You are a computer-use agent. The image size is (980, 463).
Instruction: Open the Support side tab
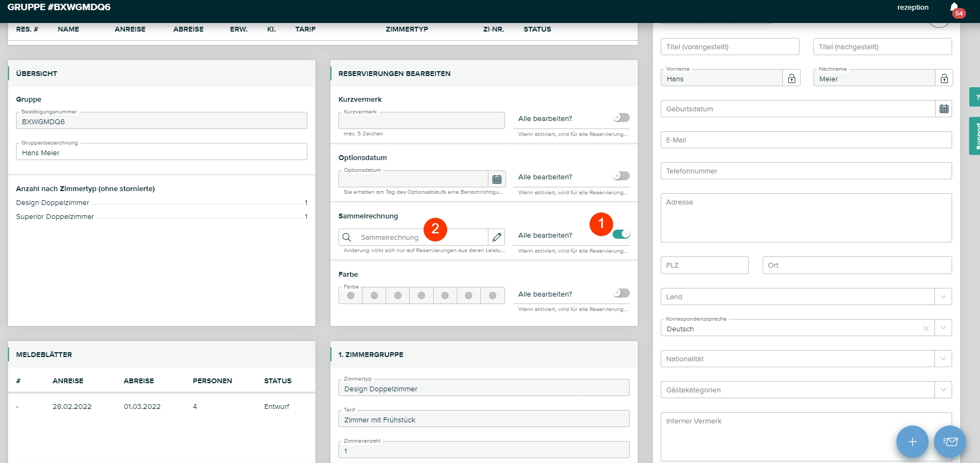pyautogui.click(x=976, y=136)
